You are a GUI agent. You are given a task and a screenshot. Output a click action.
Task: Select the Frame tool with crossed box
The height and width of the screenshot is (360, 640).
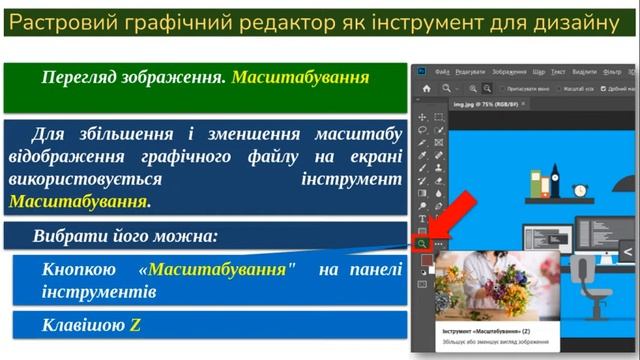coord(439,142)
